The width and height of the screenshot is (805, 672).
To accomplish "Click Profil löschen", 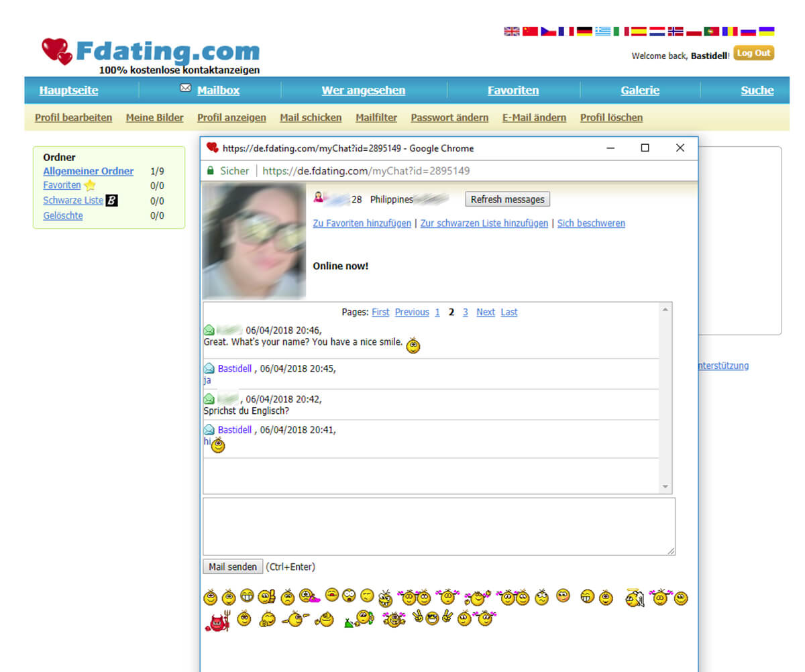I will [x=611, y=117].
